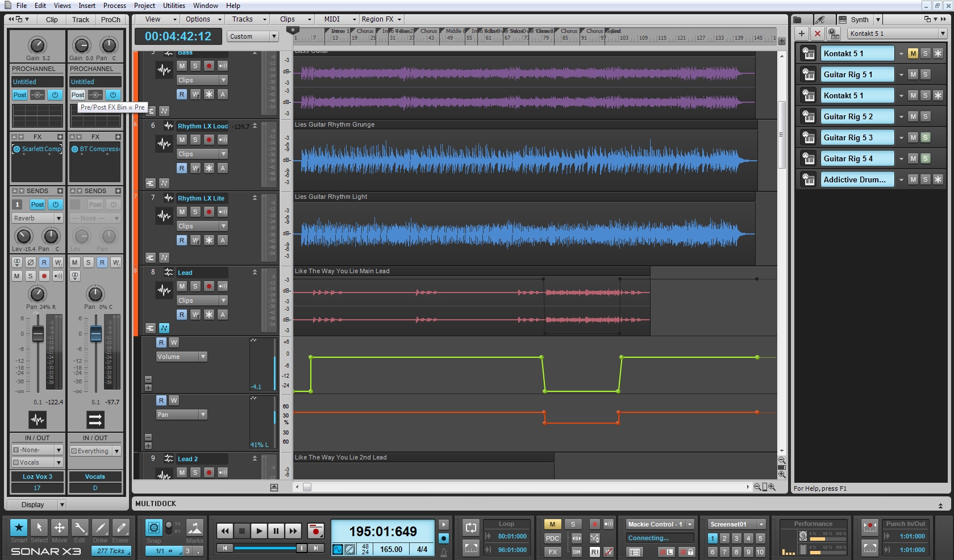
Task: Open the Marks module
Action: click(x=194, y=528)
